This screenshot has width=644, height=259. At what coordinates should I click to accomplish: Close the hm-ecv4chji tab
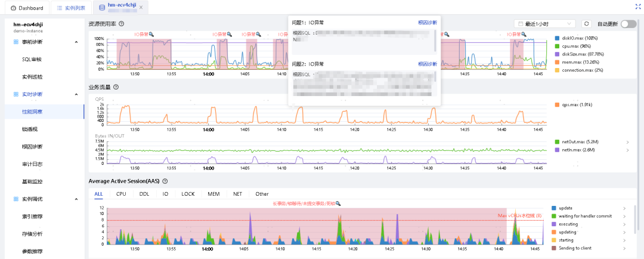(x=141, y=8)
